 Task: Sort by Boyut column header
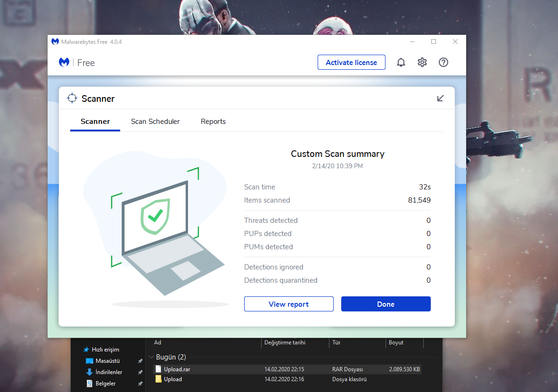point(396,342)
